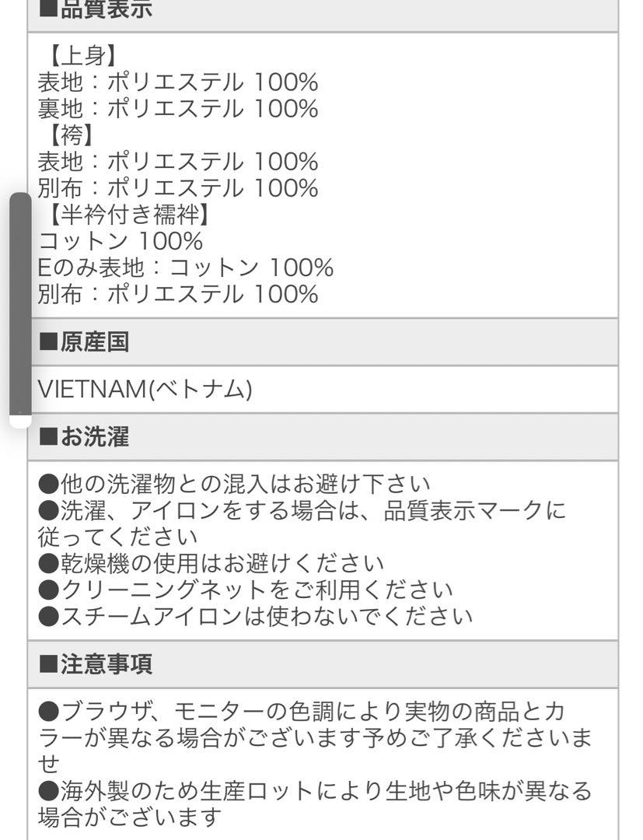This screenshot has height=840, width=643.
Task: Click the コットン 100% line under 襦袢
Action: pos(121,241)
